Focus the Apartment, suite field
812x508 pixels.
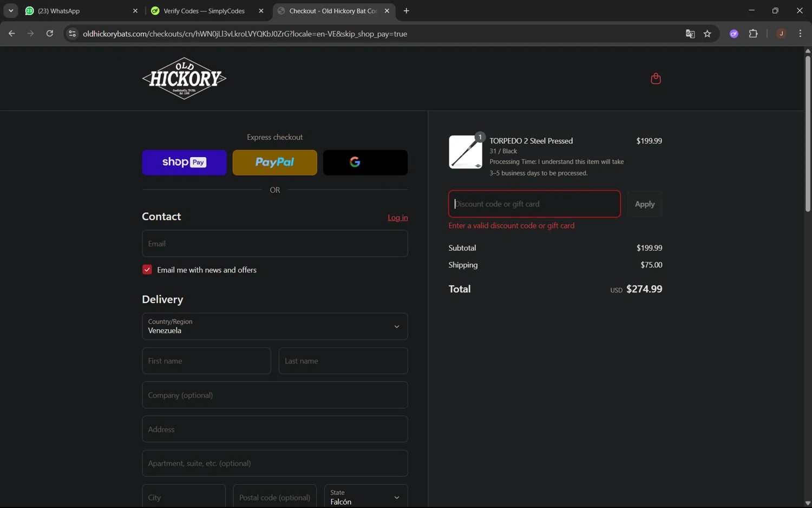click(x=275, y=464)
